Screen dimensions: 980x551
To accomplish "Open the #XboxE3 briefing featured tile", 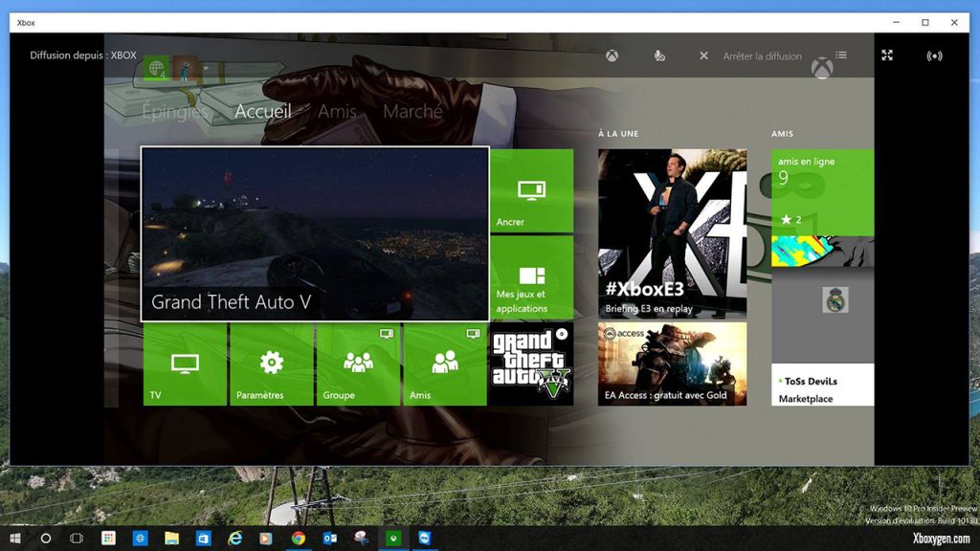I will pos(672,233).
